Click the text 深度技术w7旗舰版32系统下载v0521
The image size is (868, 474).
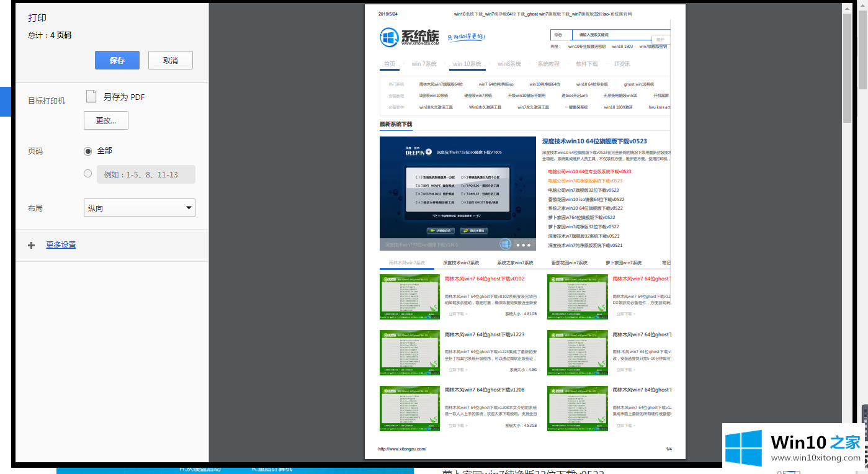pyautogui.click(x=583, y=236)
